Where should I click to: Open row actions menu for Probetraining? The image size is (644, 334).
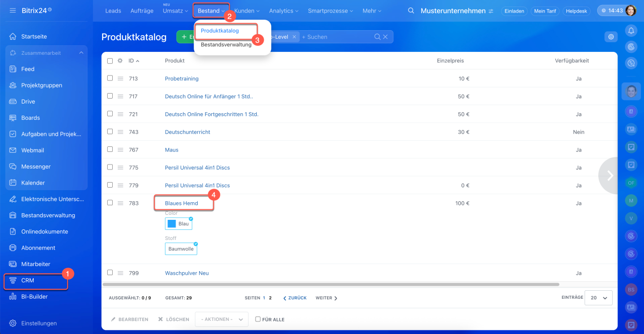tap(121, 79)
